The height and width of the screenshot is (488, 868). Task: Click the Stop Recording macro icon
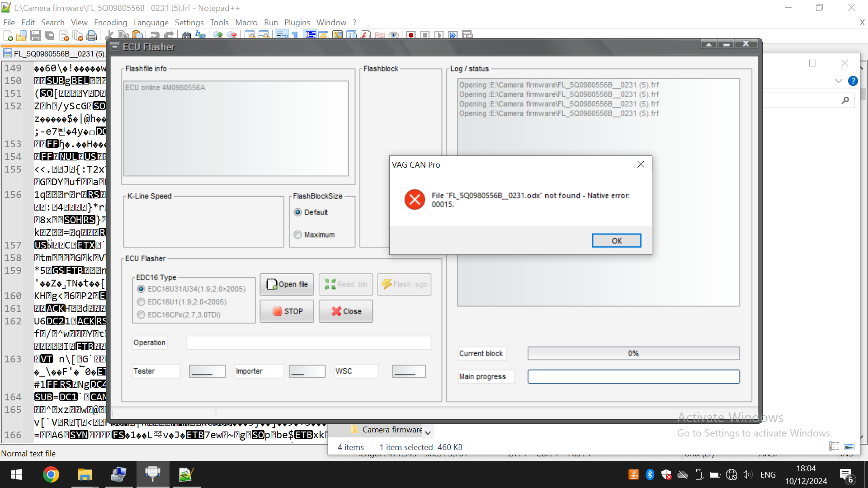425,35
